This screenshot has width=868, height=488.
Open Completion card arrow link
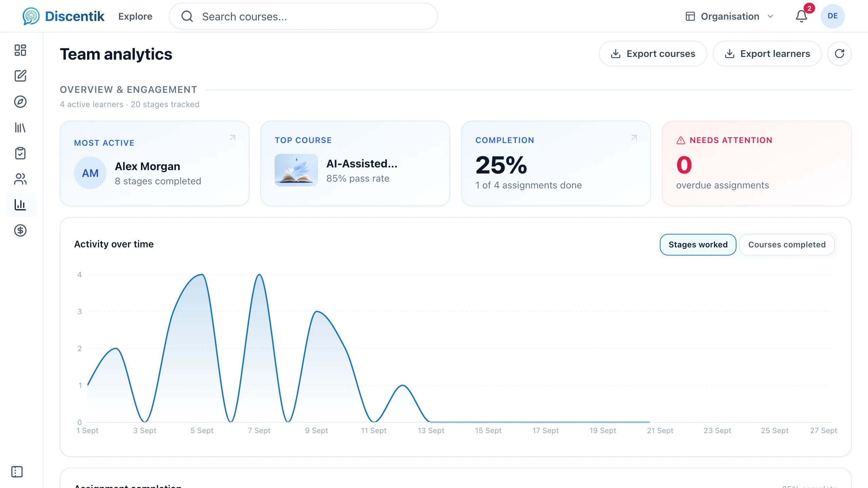click(634, 138)
